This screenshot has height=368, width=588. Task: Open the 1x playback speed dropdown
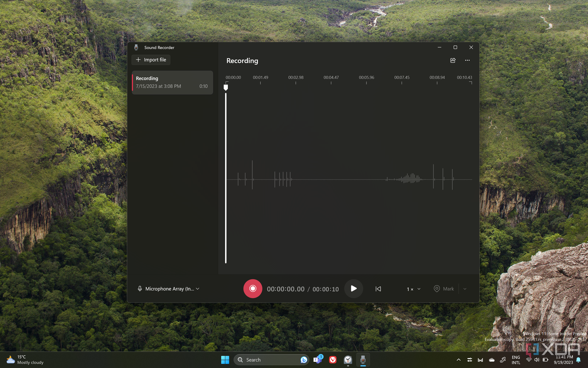[x=413, y=289]
